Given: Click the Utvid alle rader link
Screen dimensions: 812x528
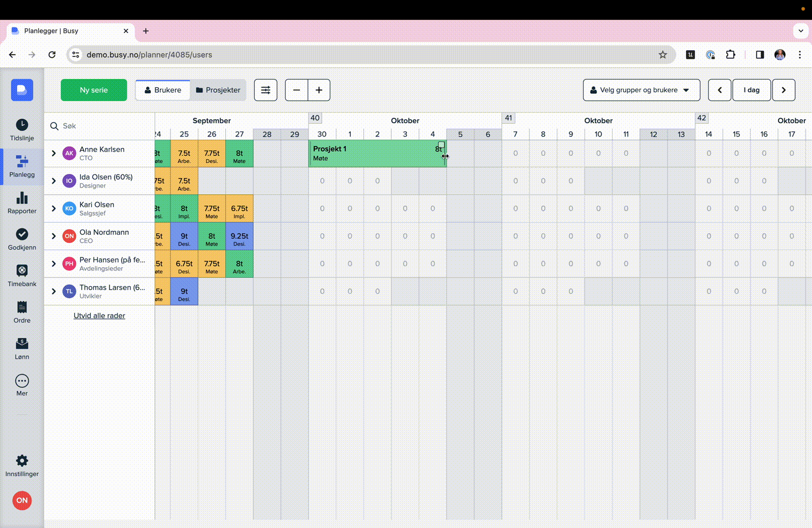Looking at the screenshot, I should [99, 315].
